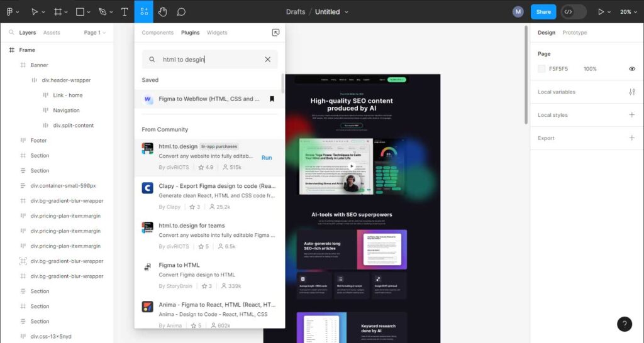Image resolution: width=644 pixels, height=343 pixels.
Task: Add a local style with plus
Action: (x=631, y=115)
